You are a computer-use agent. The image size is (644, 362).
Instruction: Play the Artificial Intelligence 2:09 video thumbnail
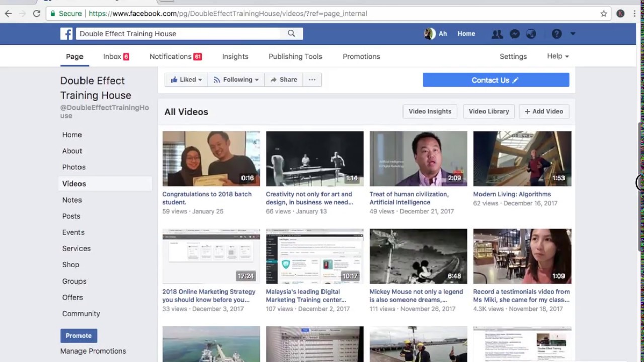[x=418, y=158]
